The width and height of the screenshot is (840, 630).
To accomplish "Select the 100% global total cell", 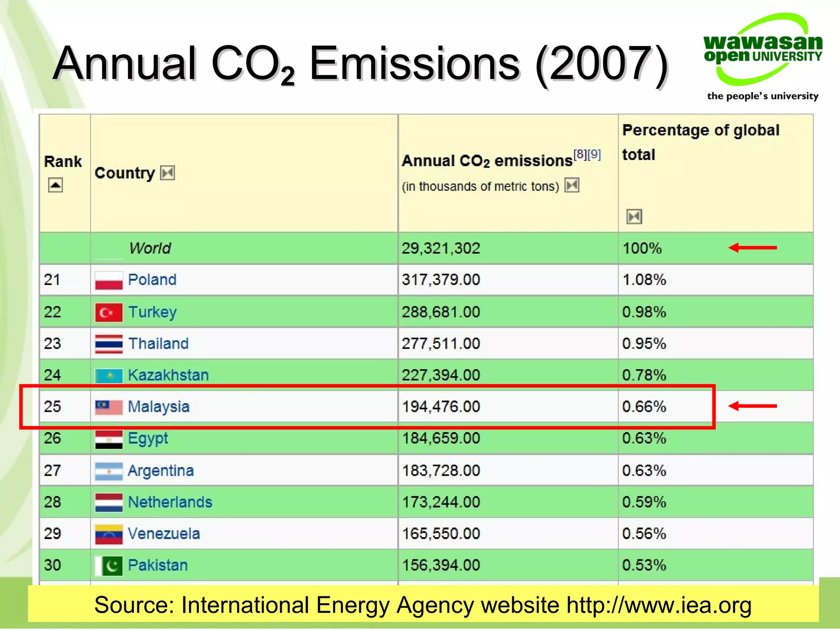I will (x=642, y=248).
